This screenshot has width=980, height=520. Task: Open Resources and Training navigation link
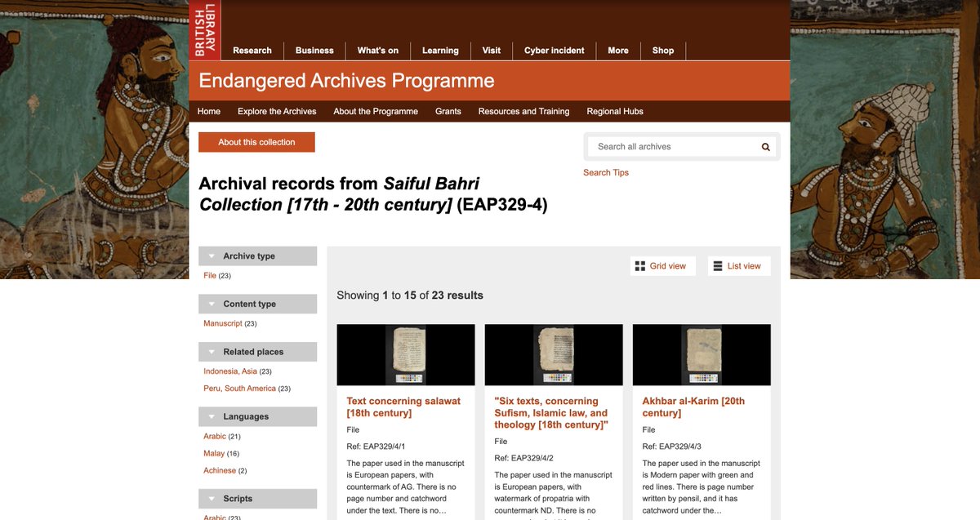524,111
